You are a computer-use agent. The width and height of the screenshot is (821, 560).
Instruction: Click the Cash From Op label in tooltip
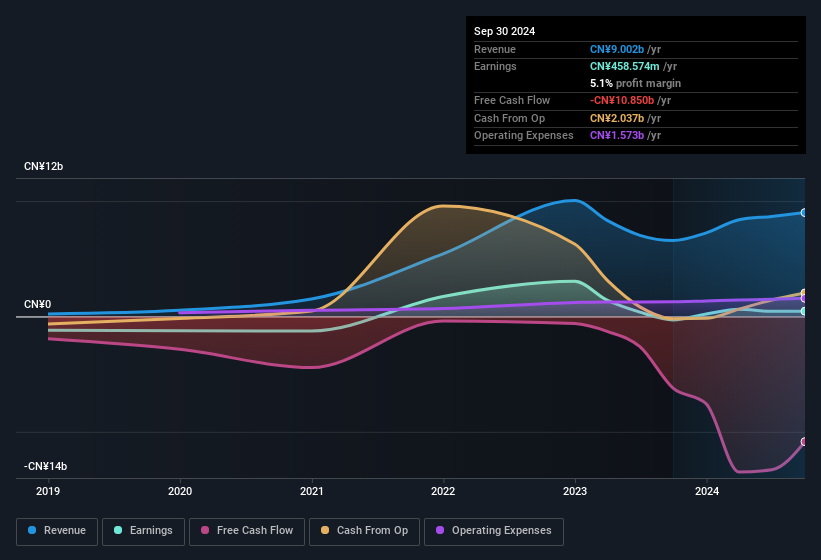(509, 118)
